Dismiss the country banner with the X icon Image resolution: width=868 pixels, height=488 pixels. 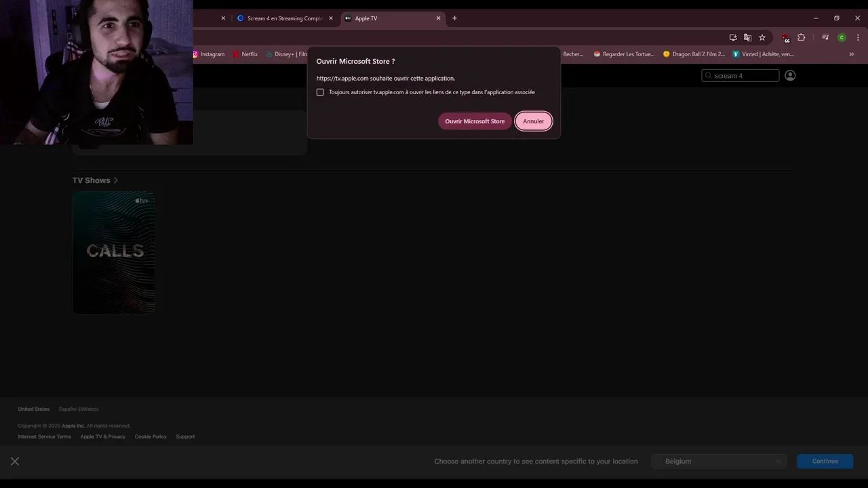[x=15, y=462]
